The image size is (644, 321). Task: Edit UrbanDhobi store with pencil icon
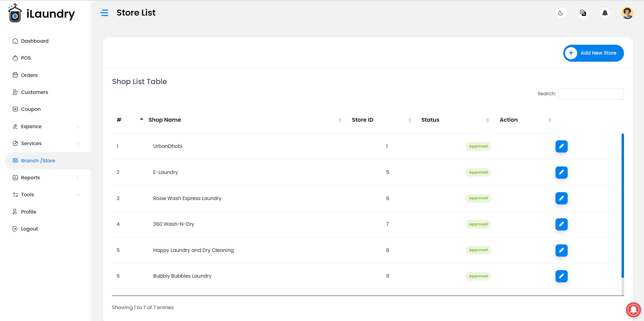(x=561, y=146)
